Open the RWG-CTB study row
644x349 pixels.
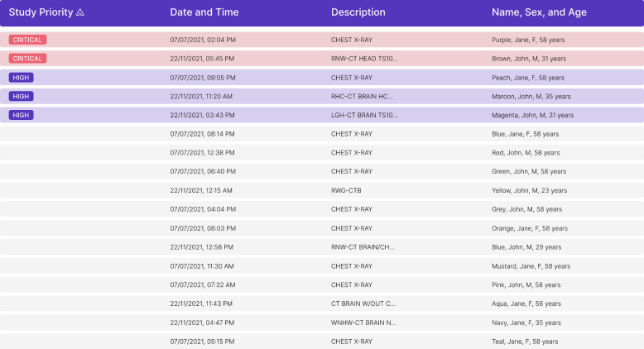(345, 190)
